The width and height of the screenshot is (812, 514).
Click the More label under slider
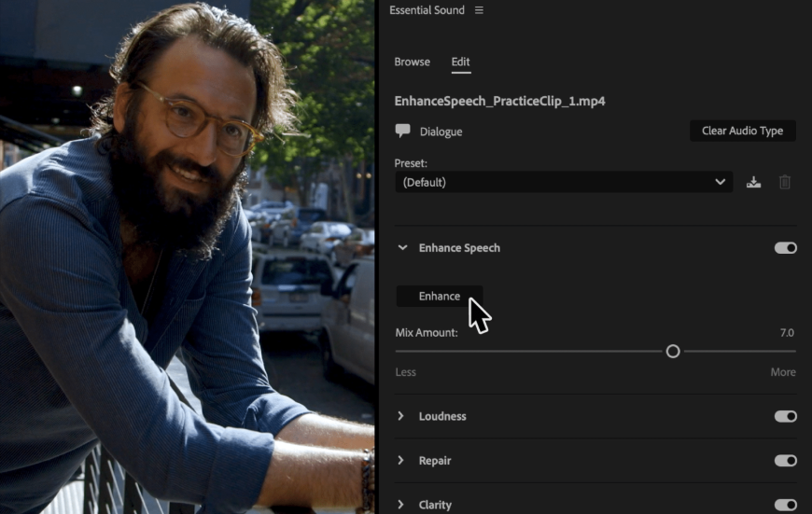pyautogui.click(x=783, y=372)
